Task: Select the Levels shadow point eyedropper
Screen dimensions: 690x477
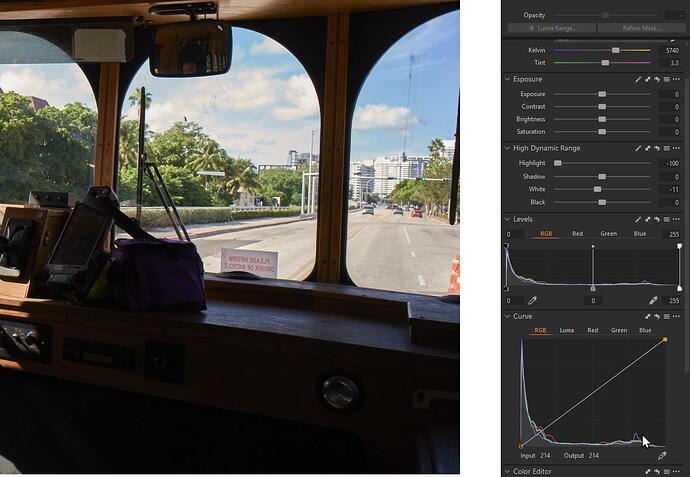Action: 532,301
